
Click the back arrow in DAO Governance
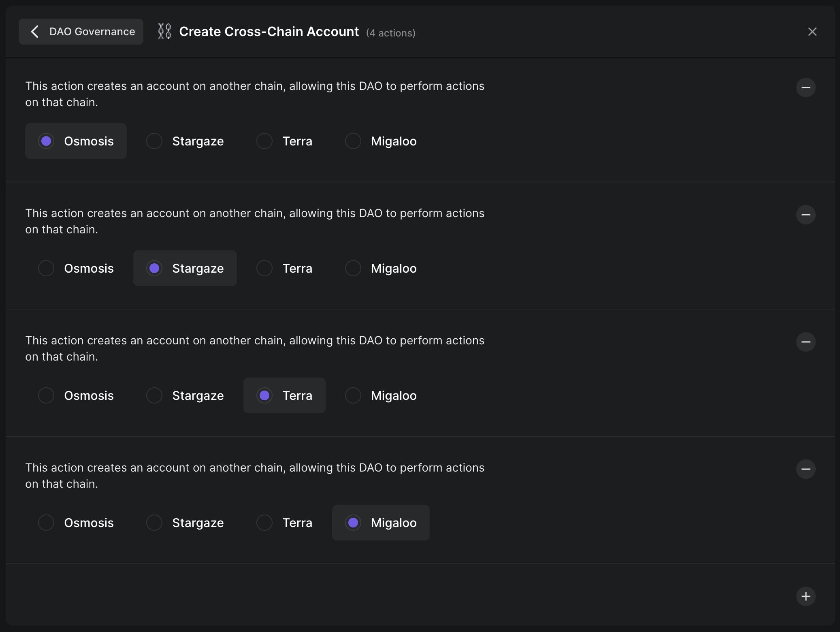pyautogui.click(x=35, y=32)
